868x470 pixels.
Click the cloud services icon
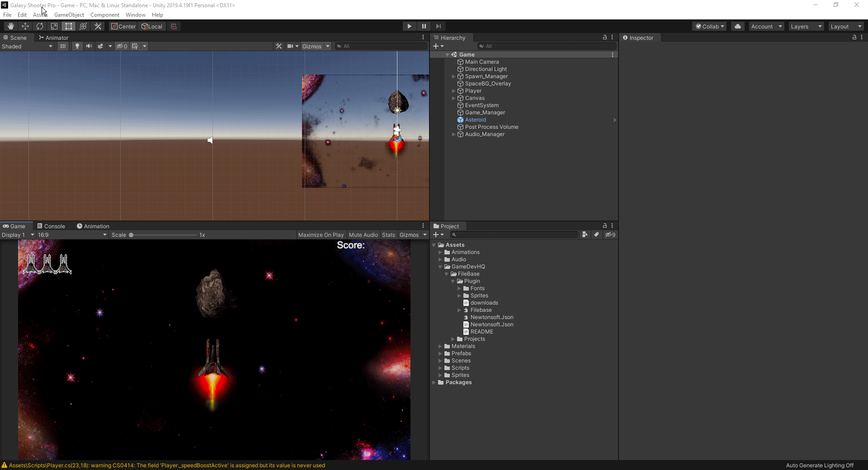click(737, 26)
